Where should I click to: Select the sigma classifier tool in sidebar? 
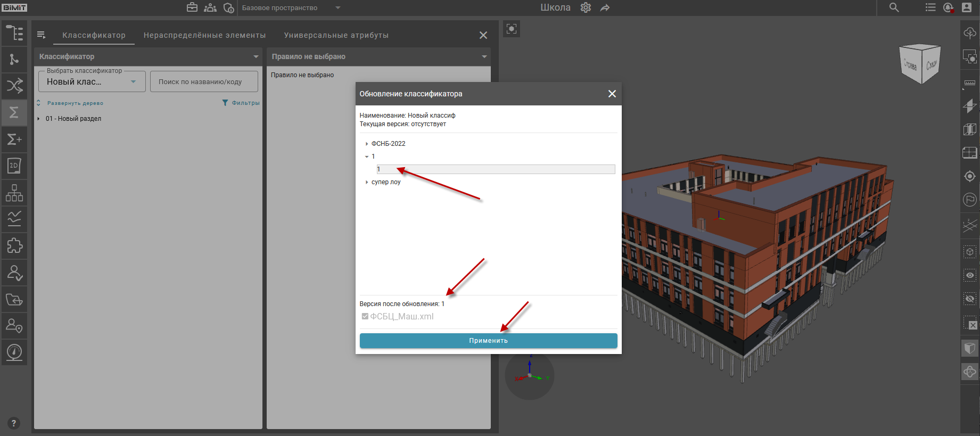coord(14,112)
